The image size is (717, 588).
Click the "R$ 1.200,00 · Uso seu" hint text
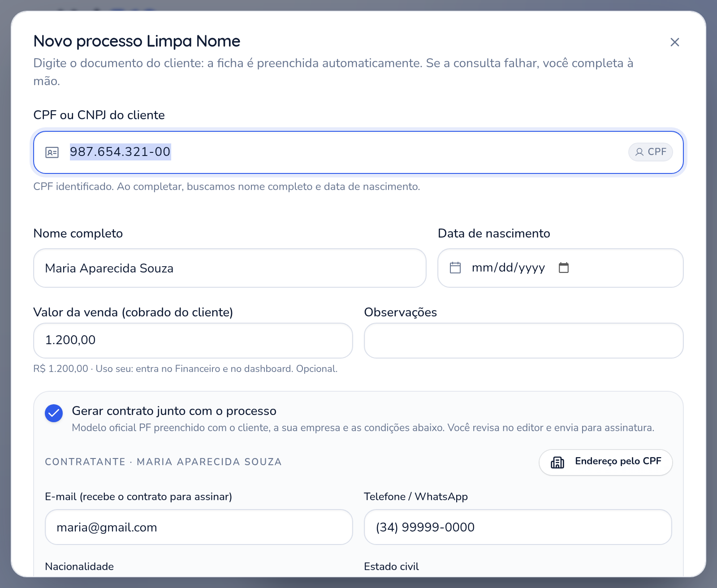[x=185, y=369]
